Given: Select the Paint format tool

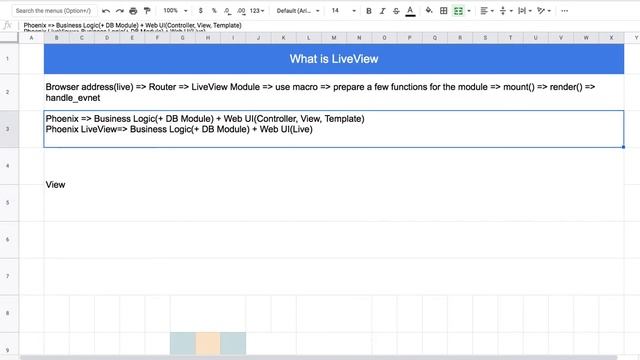Looking at the screenshot, I should click(x=147, y=11).
